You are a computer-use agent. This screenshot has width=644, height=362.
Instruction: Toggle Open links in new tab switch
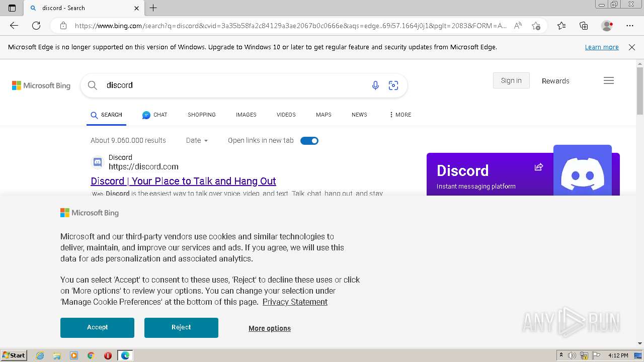pyautogui.click(x=309, y=141)
